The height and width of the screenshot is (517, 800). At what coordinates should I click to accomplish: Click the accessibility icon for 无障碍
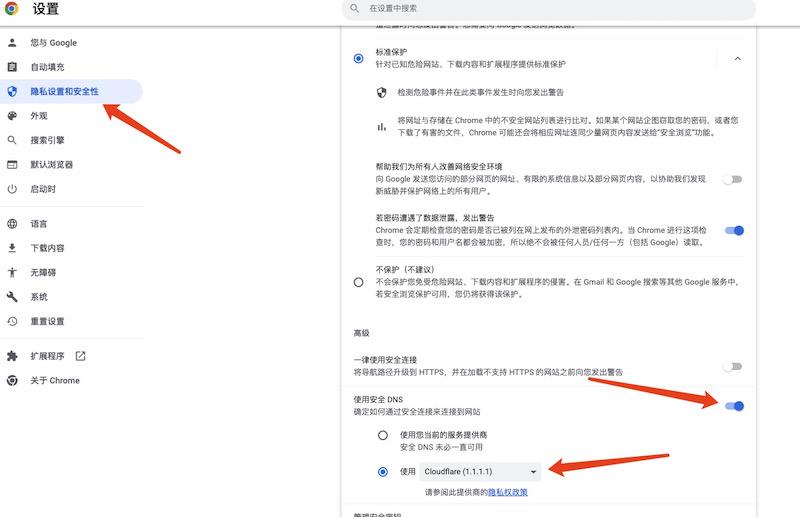(12, 273)
